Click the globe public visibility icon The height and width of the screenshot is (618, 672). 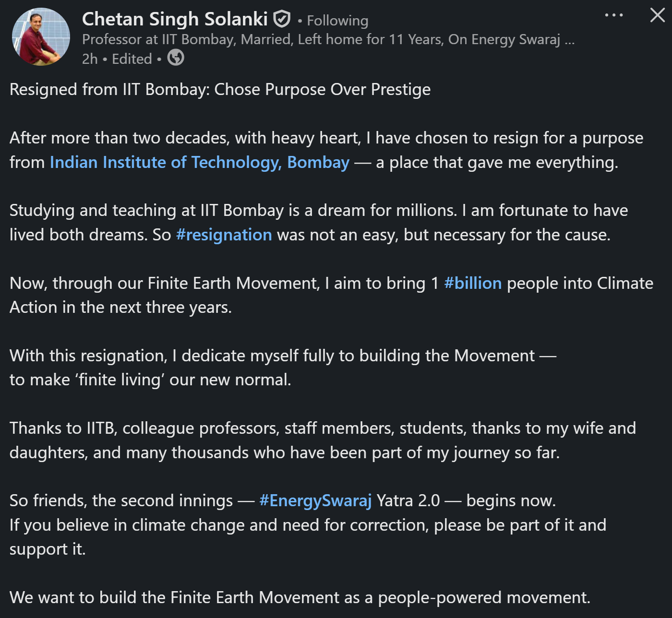(x=176, y=58)
